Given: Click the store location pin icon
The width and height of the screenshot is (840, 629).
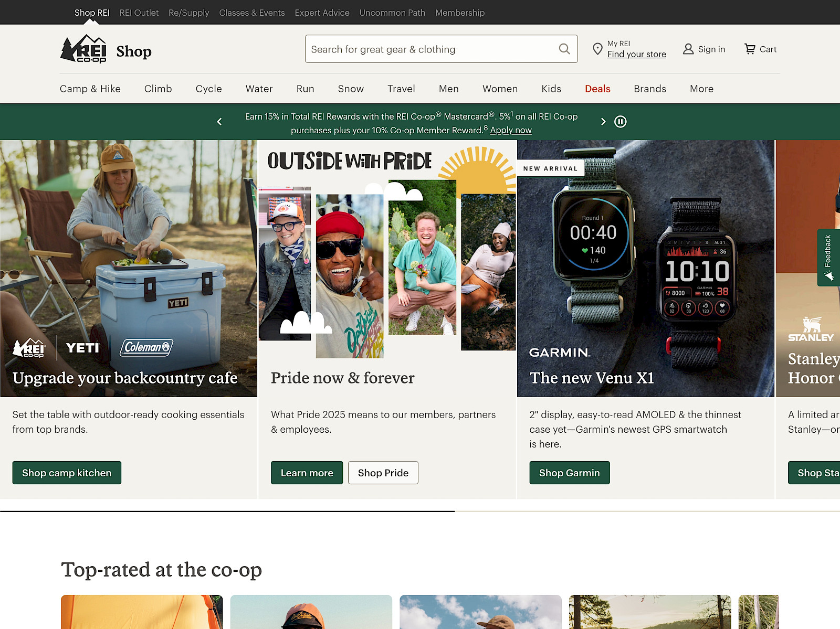Looking at the screenshot, I should tap(597, 49).
